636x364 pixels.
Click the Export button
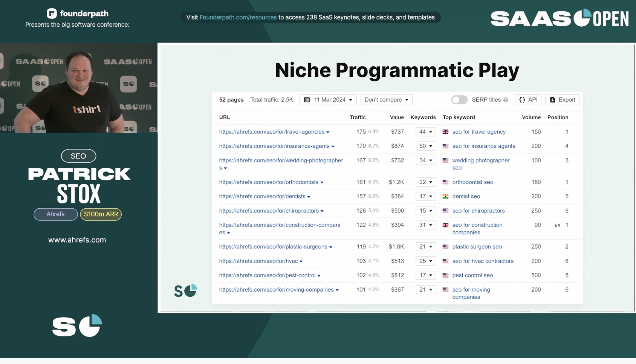coord(562,100)
